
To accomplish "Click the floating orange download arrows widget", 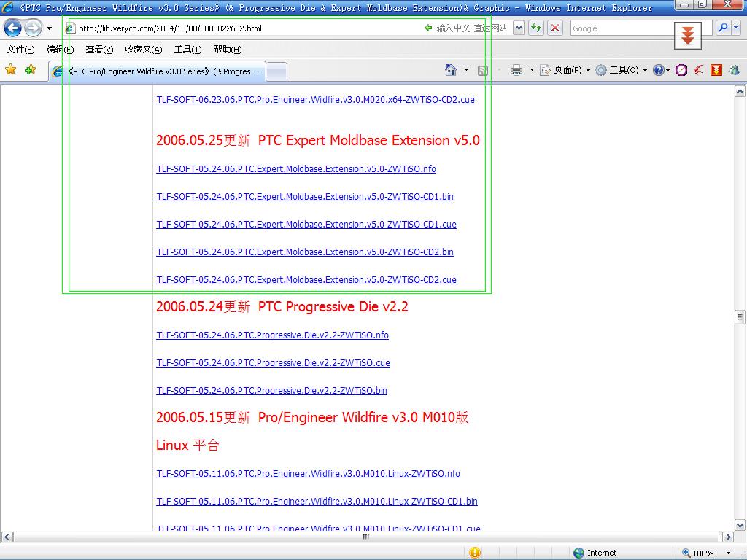I will [687, 36].
